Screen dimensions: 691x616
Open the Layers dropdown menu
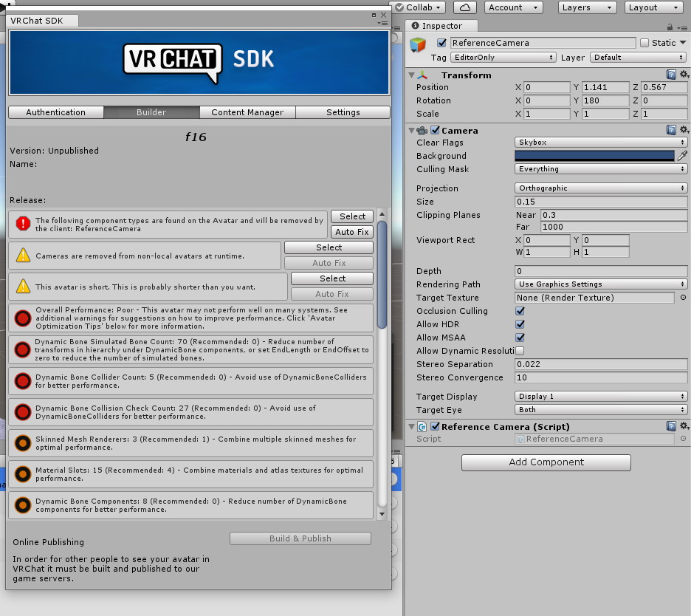[587, 7]
